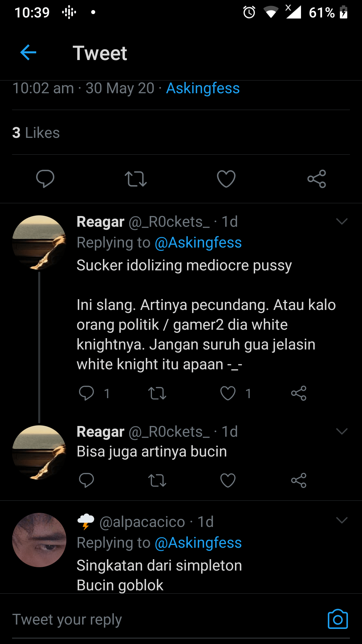Tap the back arrow to exit the tweet
Image resolution: width=362 pixels, height=644 pixels.
28,53
